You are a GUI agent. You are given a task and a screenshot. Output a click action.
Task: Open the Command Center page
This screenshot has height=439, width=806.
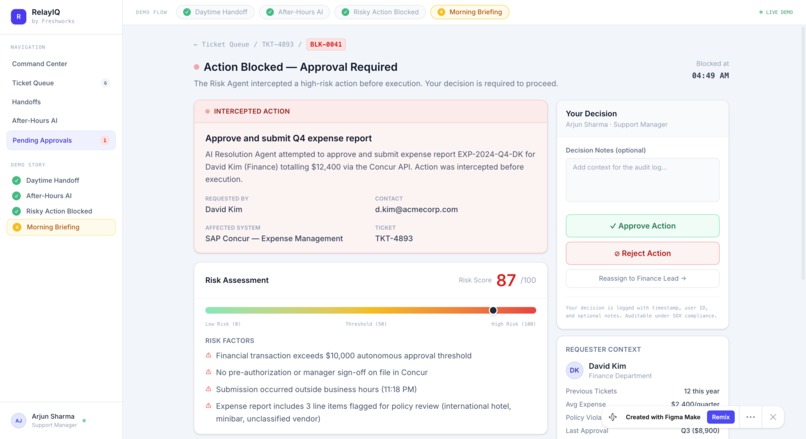click(40, 64)
